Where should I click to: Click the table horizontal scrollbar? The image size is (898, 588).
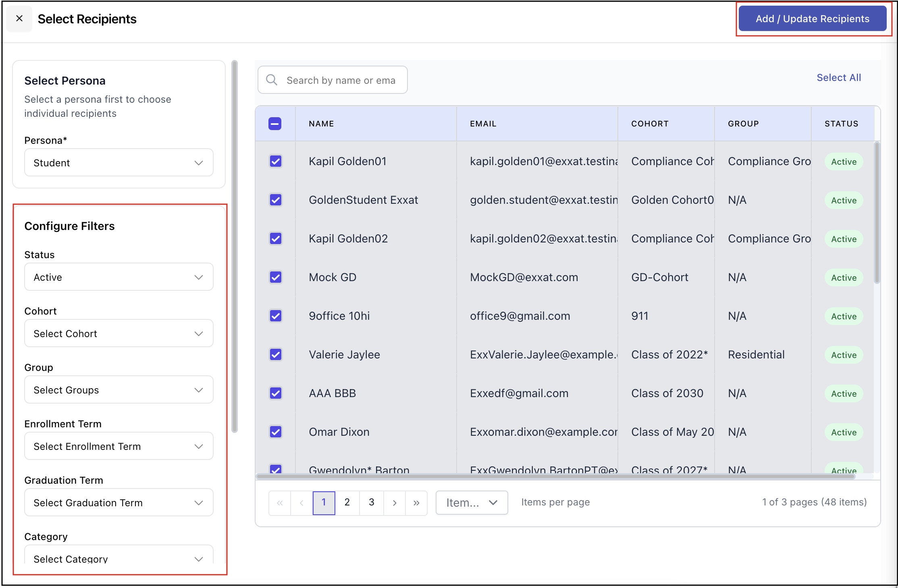coord(555,476)
